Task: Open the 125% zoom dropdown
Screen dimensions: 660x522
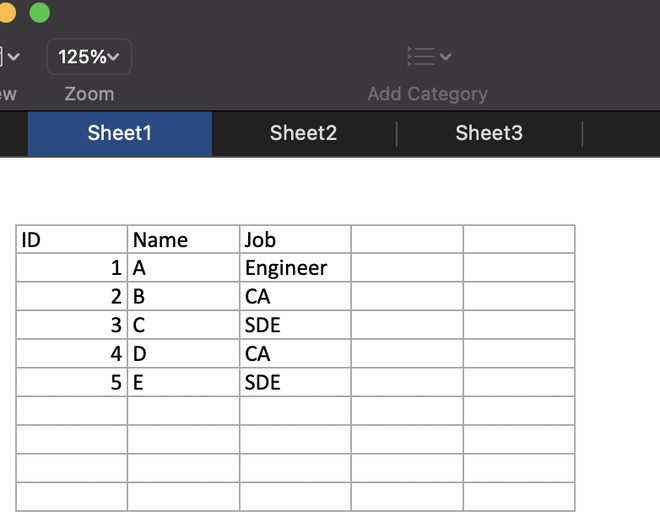Action: click(x=89, y=57)
